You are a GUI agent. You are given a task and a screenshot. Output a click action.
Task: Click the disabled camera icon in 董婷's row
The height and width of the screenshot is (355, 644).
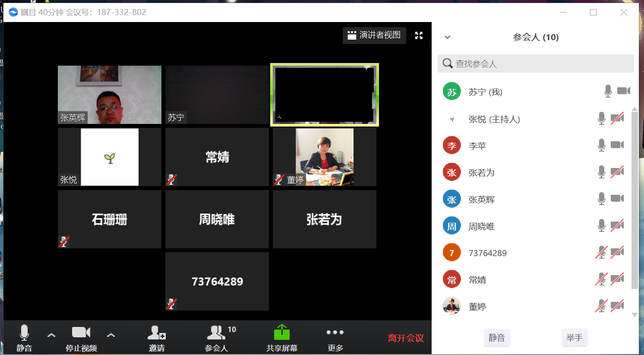(617, 305)
